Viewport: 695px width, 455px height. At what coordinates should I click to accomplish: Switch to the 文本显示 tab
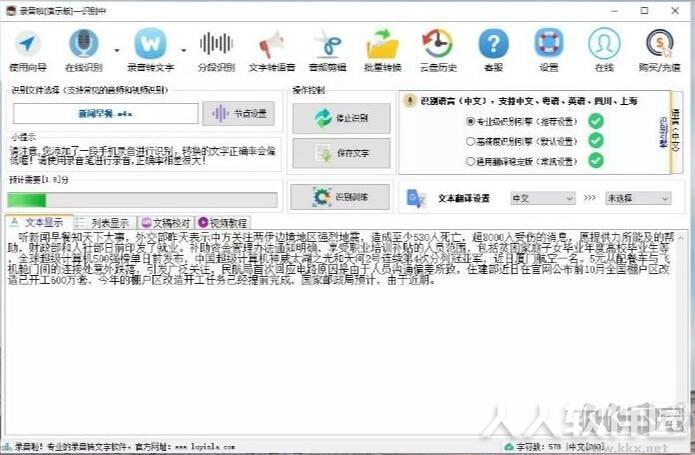point(39,222)
